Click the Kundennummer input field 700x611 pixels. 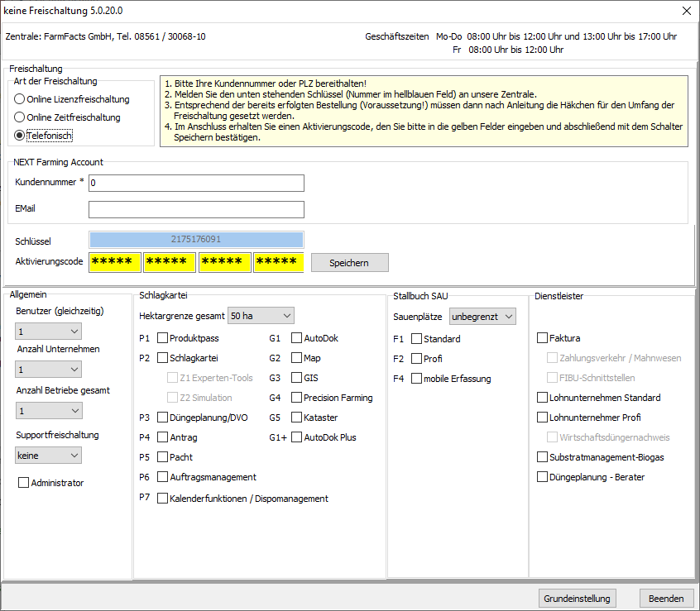tap(196, 183)
